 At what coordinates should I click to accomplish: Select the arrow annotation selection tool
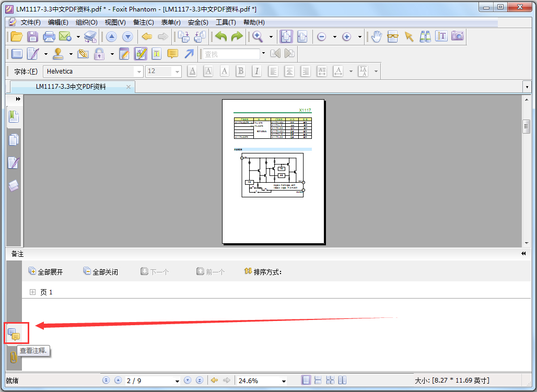(409, 37)
